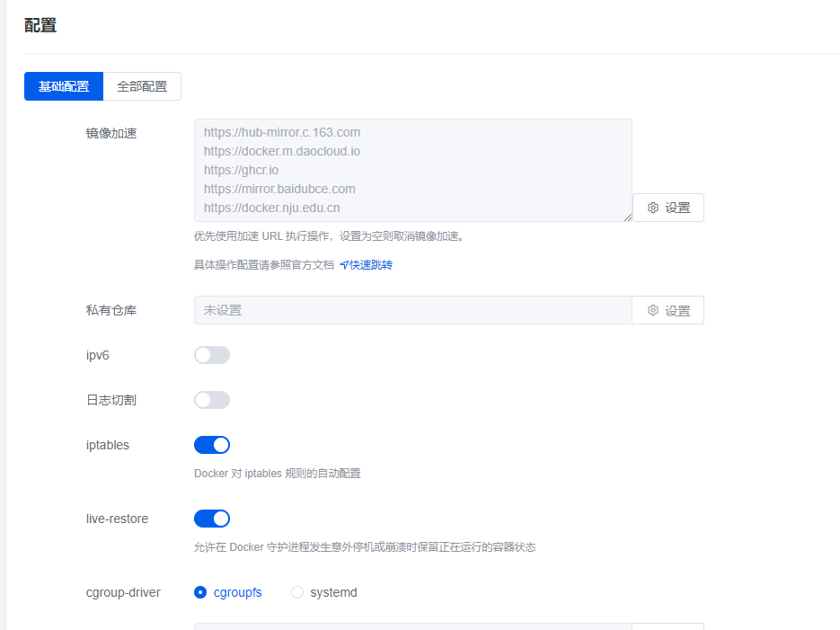840x630 pixels.
Task: Click the https://mirror.baidubce.com entry
Action: (279, 189)
